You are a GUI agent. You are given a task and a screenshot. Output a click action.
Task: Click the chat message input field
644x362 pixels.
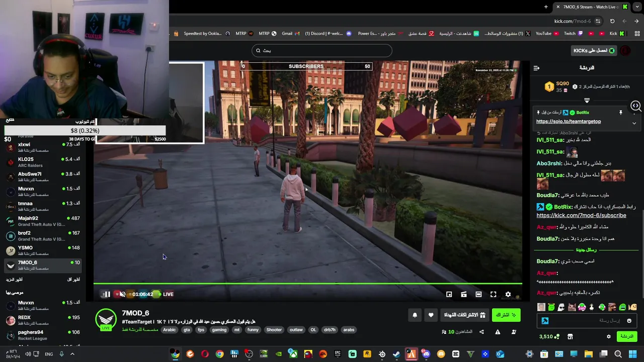(587, 320)
